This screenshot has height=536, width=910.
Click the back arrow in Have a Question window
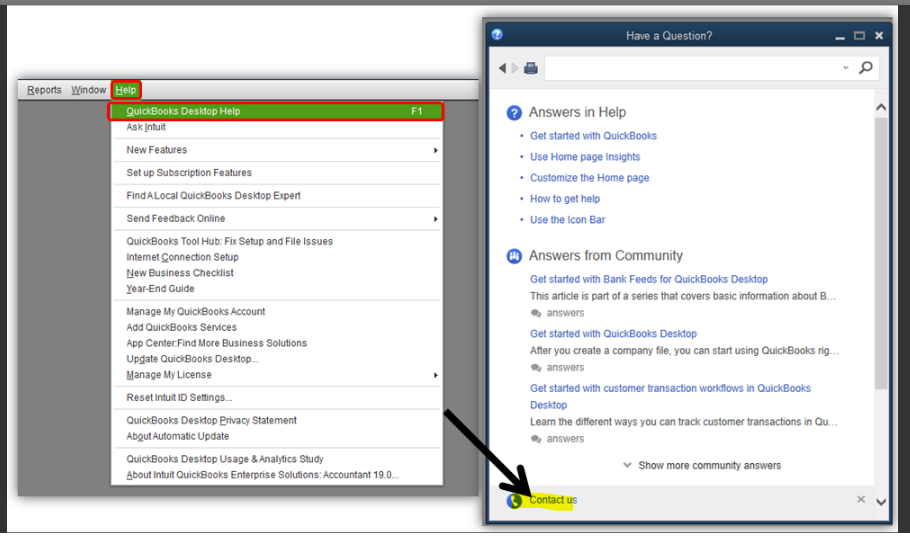[x=502, y=68]
